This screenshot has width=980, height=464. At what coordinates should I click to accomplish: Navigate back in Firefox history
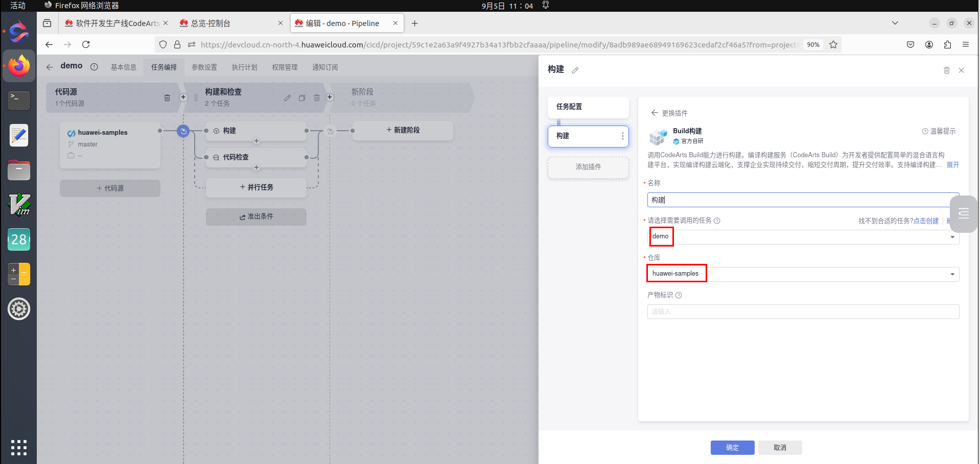(x=49, y=45)
